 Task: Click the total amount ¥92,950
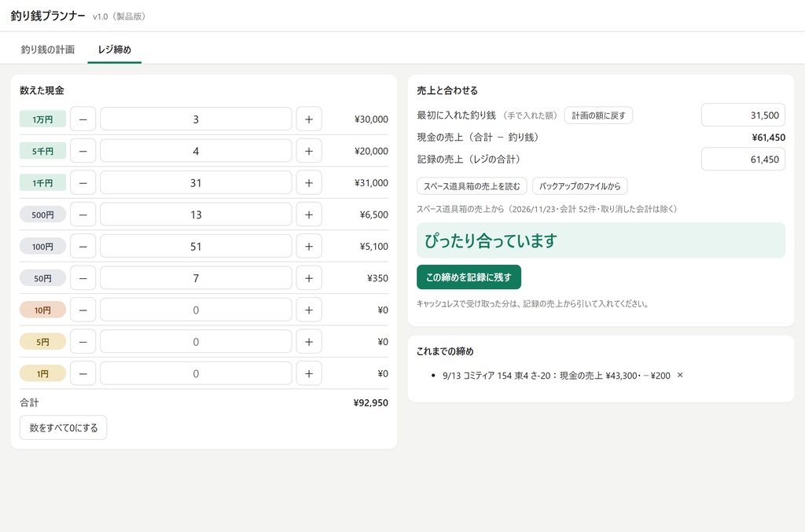(370, 402)
